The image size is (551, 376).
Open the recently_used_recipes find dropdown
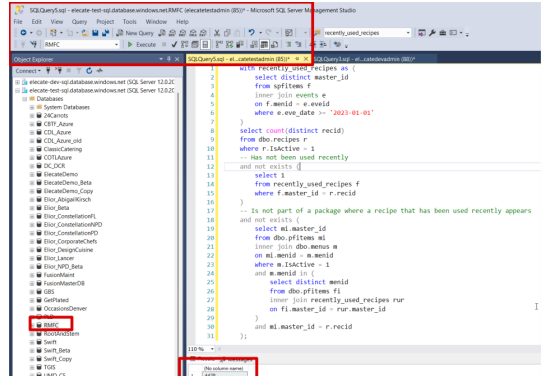point(408,33)
